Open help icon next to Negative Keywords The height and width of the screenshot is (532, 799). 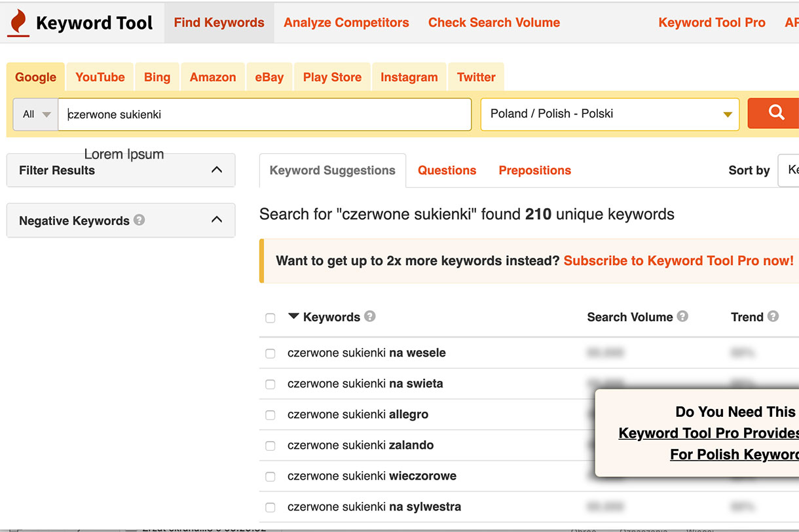click(139, 220)
